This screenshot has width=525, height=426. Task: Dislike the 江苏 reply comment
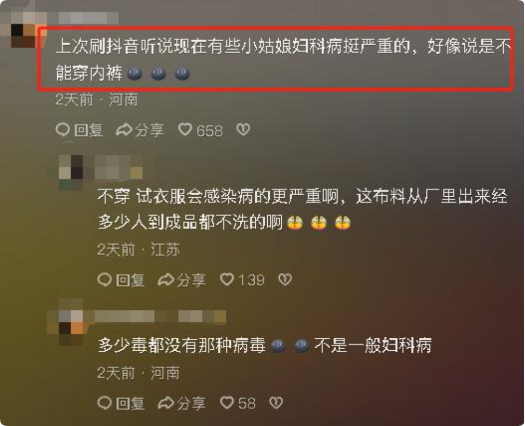point(285,279)
